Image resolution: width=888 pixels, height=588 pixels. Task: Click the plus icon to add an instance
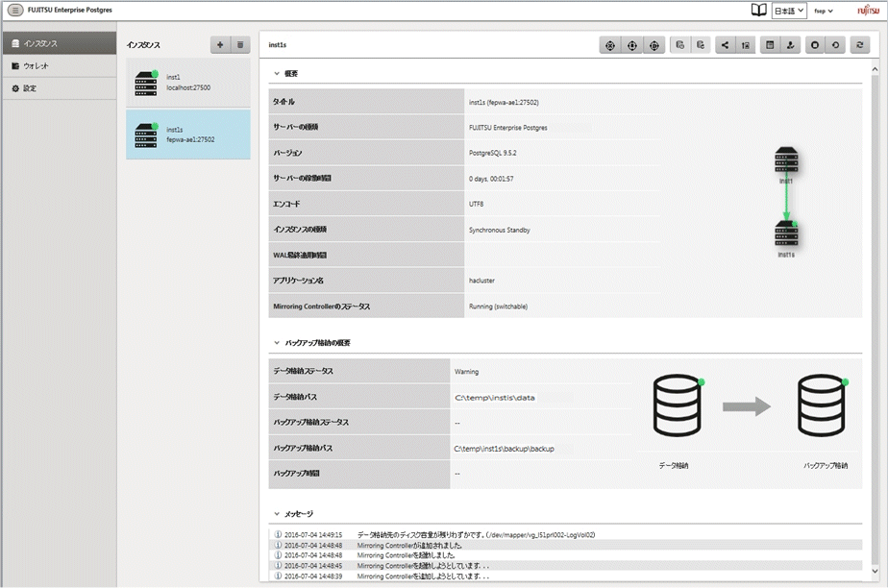click(x=220, y=45)
